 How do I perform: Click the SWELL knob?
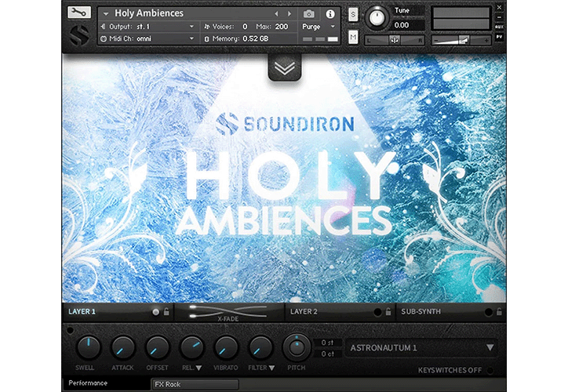(88, 347)
